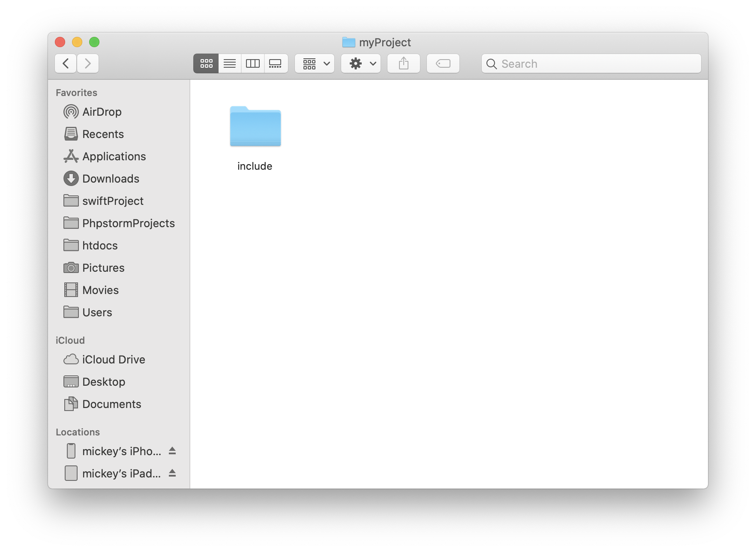Click the include folder name label
756x552 pixels.
click(255, 166)
